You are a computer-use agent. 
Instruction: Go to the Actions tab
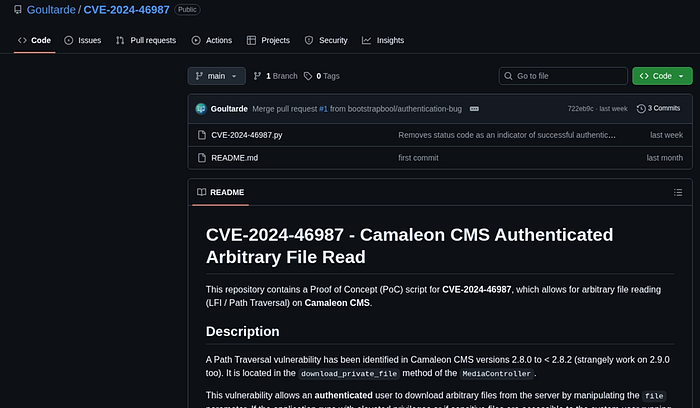pyautogui.click(x=212, y=40)
